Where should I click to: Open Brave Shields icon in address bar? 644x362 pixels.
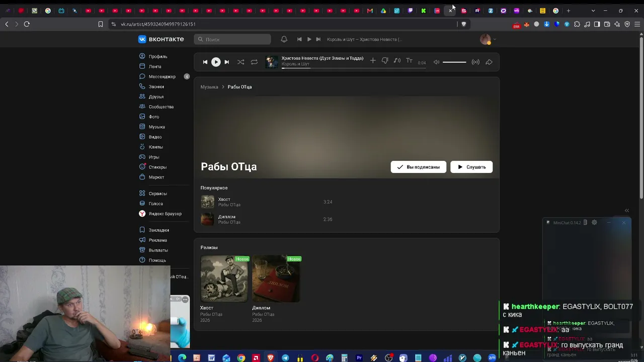[464, 24]
